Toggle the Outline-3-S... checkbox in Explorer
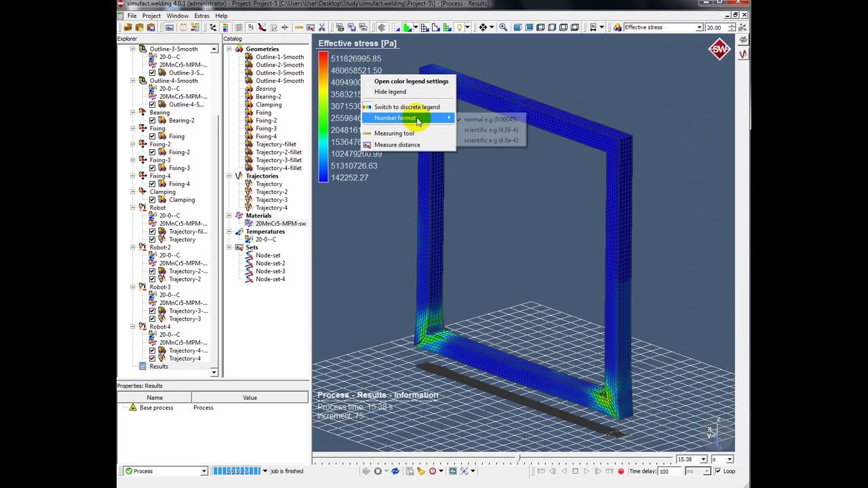Image resolution: width=868 pixels, height=488 pixels. (x=153, y=73)
